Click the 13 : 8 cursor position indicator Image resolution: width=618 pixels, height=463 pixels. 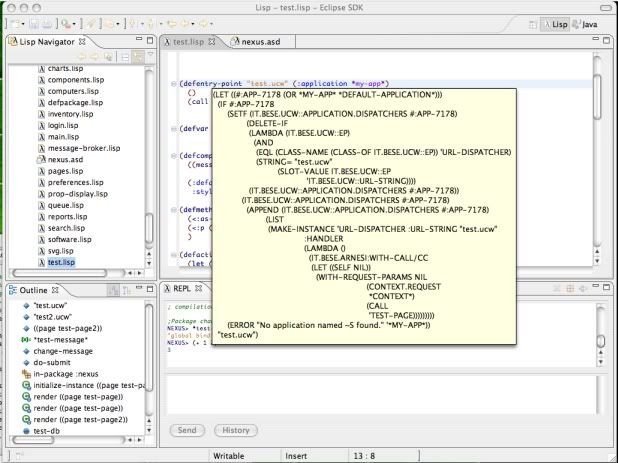[364, 456]
